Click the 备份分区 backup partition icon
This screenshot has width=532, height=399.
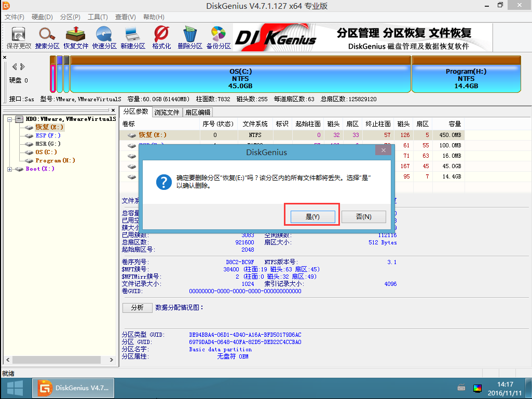click(219, 38)
